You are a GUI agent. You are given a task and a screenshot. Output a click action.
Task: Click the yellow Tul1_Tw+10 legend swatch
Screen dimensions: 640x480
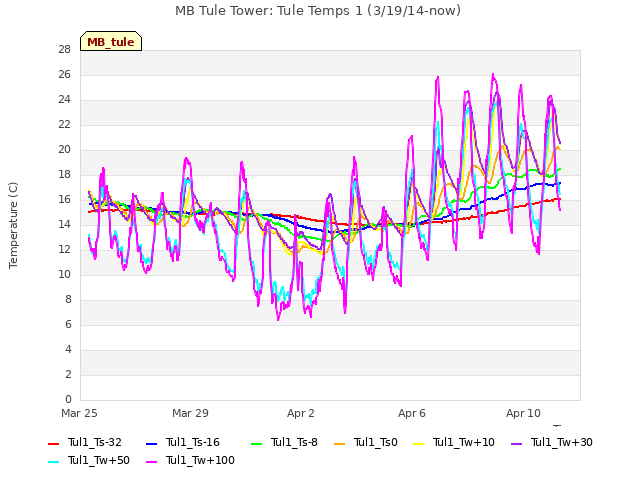tap(418, 444)
